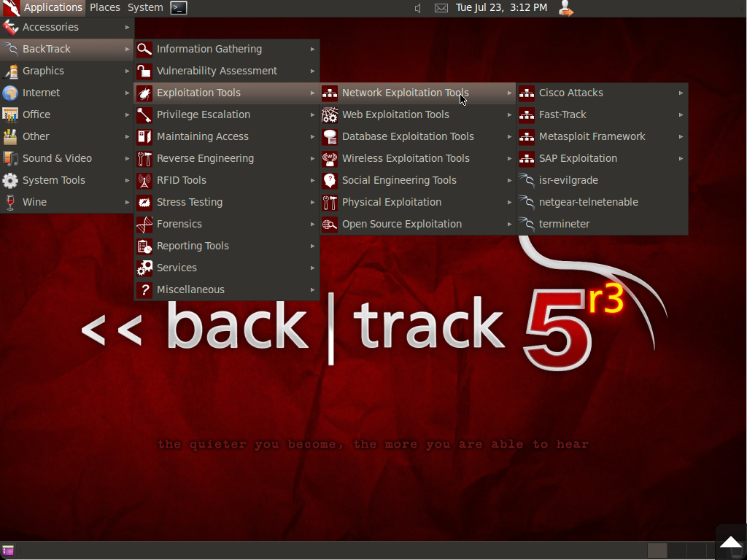Click the Graphics category icon

10,71
